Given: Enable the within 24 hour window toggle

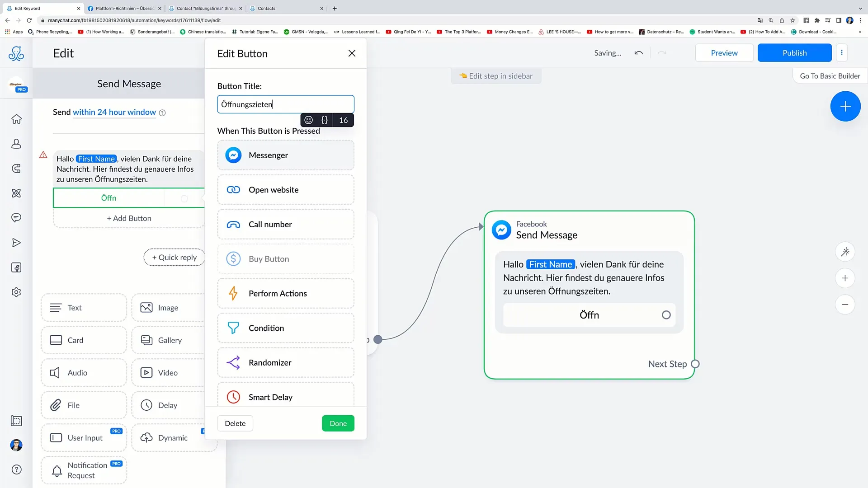Looking at the screenshot, I should point(114,112).
